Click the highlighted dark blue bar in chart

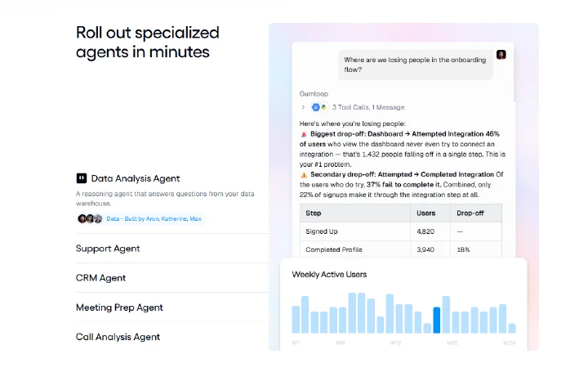tap(436, 320)
